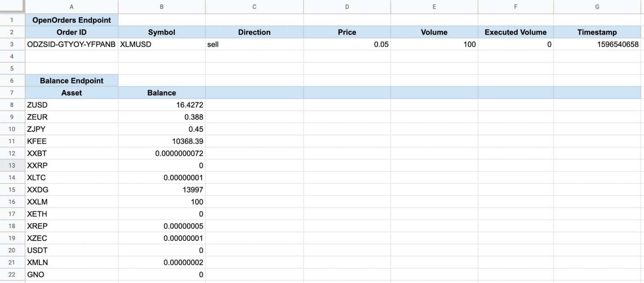644x283 pixels.
Task: Select the XXLM balance cell showing 100
Action: pyautogui.click(x=161, y=202)
